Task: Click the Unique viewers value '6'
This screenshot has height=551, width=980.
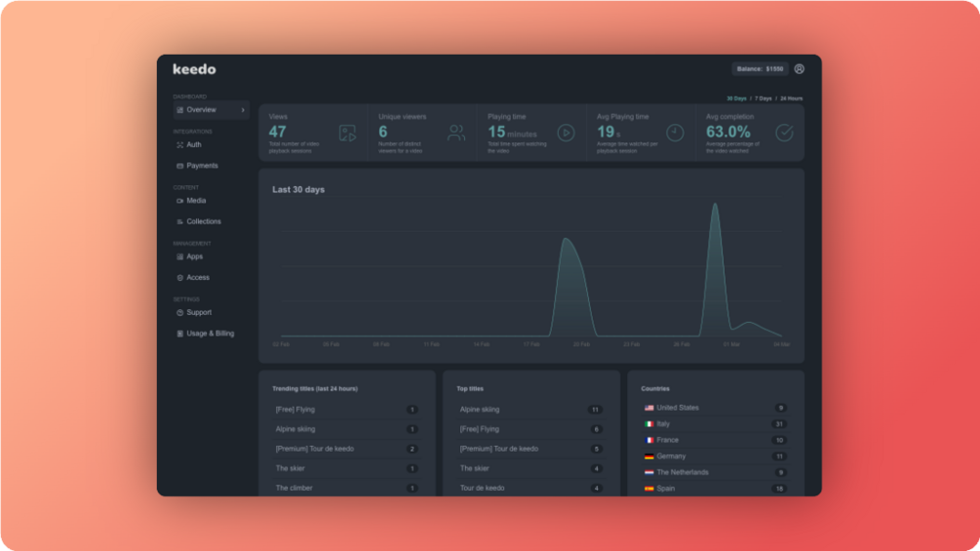Action: [382, 132]
